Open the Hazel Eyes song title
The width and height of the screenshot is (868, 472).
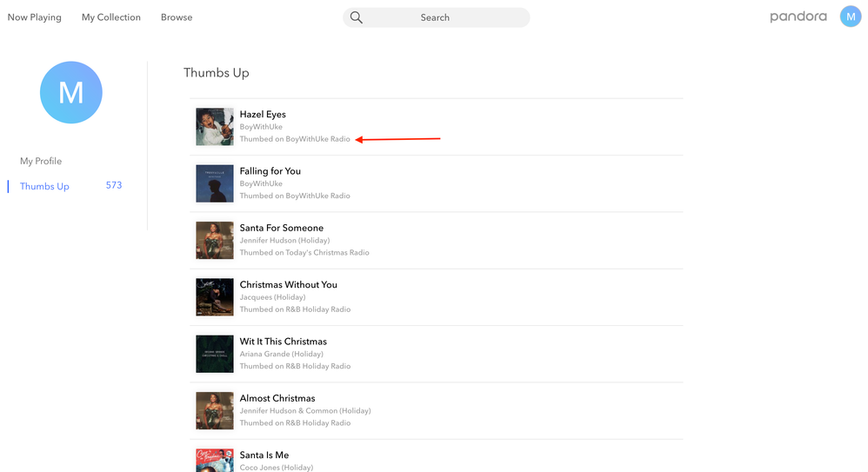click(263, 115)
